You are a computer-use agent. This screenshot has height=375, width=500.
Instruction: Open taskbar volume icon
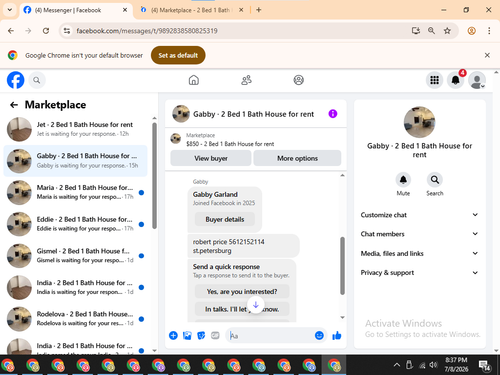433,365
